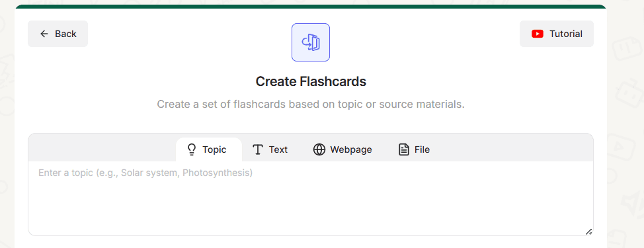Switch to the File tab
Viewport: 644px width, 248px height.
[414, 149]
